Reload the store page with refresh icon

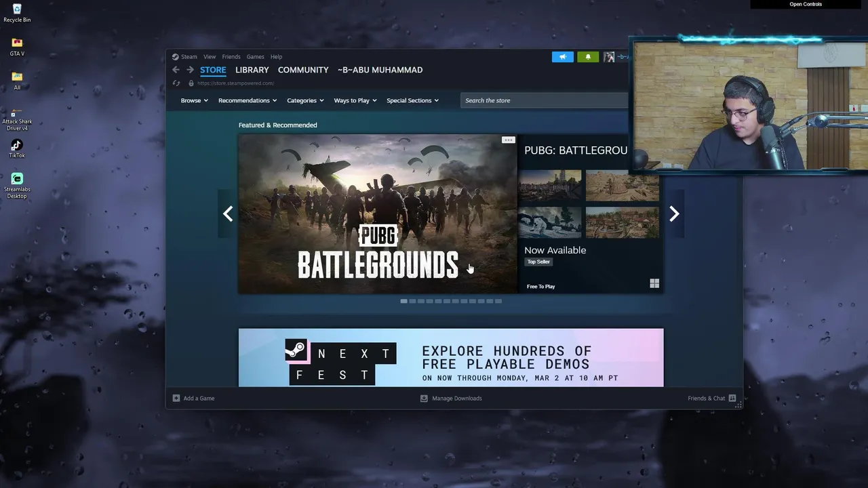click(176, 83)
